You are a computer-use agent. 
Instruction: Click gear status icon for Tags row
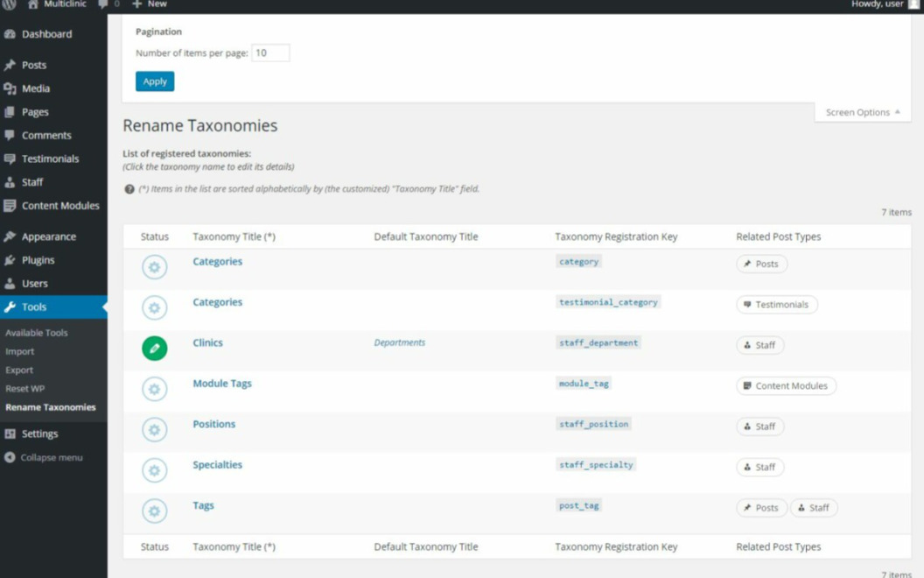coord(154,511)
